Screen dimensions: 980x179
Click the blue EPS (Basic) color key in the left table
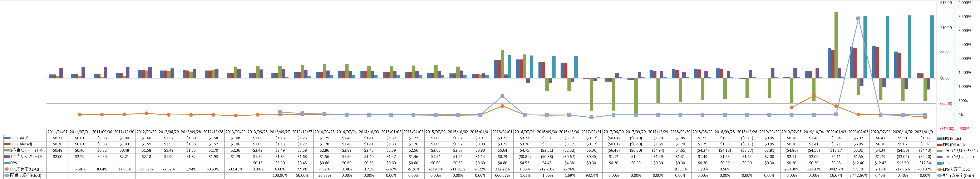(6, 138)
